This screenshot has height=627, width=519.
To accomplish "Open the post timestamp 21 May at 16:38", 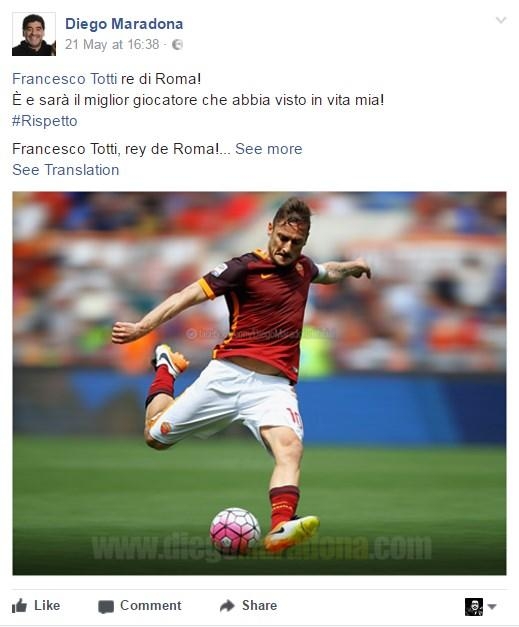I will click(x=112, y=44).
